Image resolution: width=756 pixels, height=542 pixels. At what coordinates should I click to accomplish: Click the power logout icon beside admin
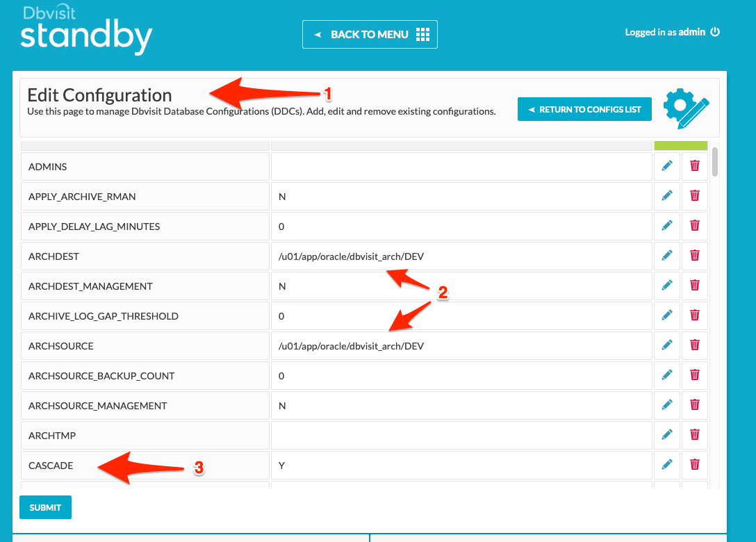[715, 32]
